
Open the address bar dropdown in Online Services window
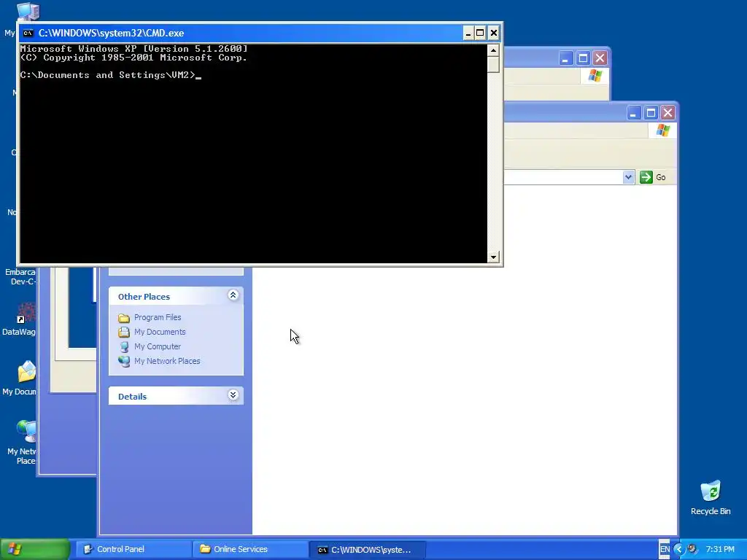pyautogui.click(x=628, y=177)
